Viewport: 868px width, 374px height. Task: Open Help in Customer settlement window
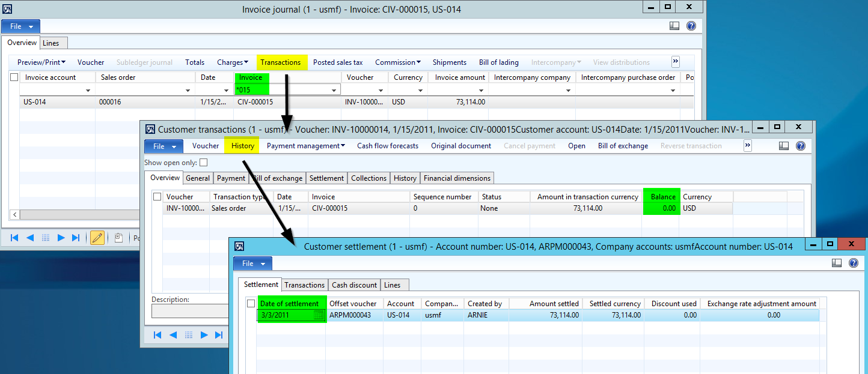[853, 263]
